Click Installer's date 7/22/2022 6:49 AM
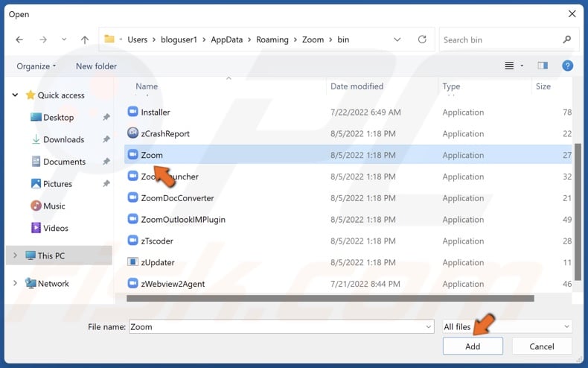This screenshot has width=588, height=368. pos(365,112)
